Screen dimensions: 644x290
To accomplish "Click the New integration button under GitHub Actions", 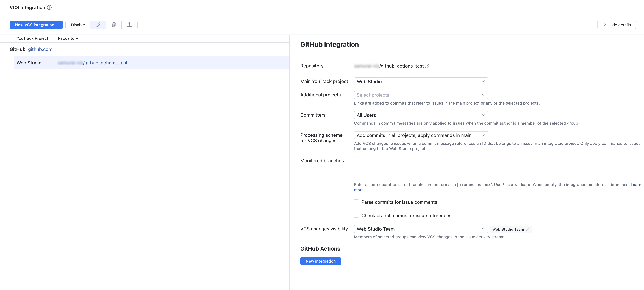I will click(321, 261).
